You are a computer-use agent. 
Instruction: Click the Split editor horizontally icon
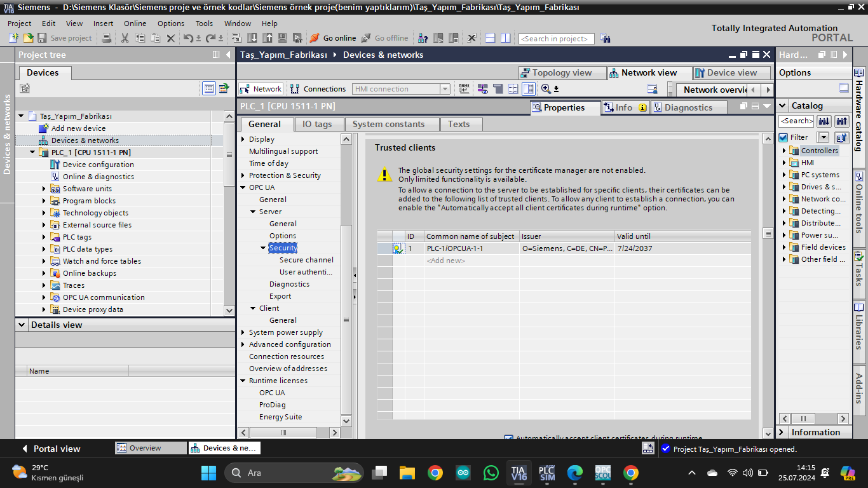(x=490, y=38)
